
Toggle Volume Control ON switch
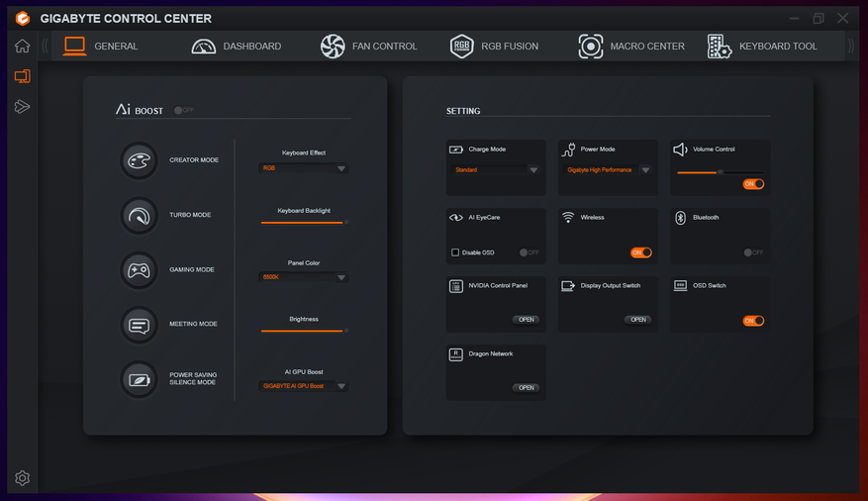753,184
